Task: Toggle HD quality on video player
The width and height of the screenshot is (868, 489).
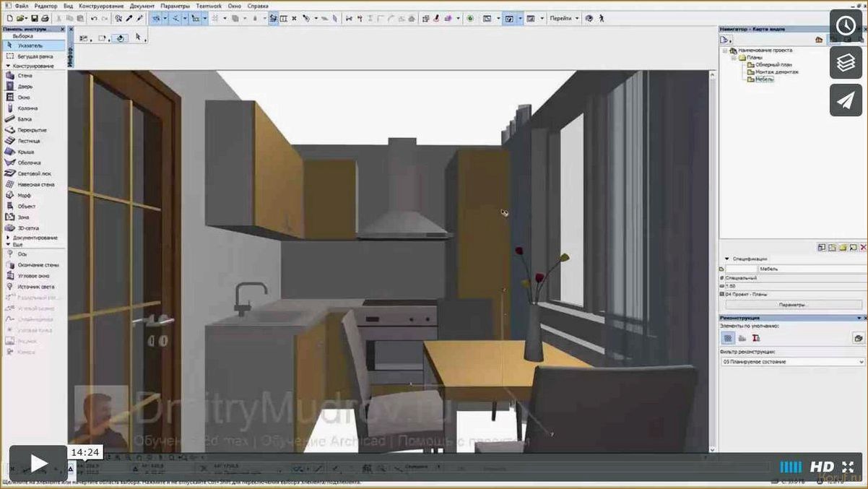Action: click(822, 467)
